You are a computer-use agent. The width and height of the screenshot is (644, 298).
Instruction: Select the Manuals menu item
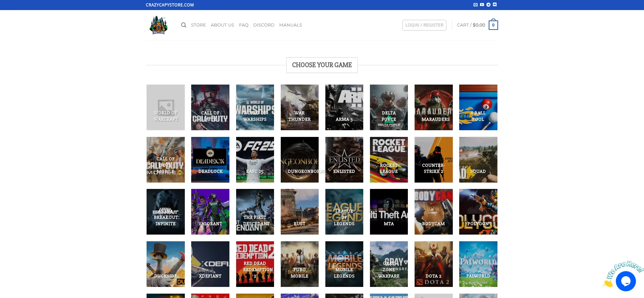click(290, 25)
